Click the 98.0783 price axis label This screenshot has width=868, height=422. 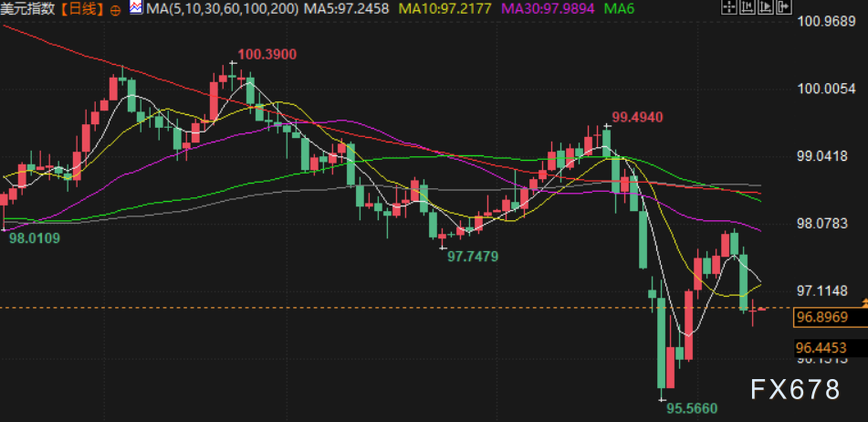pyautogui.click(x=822, y=224)
